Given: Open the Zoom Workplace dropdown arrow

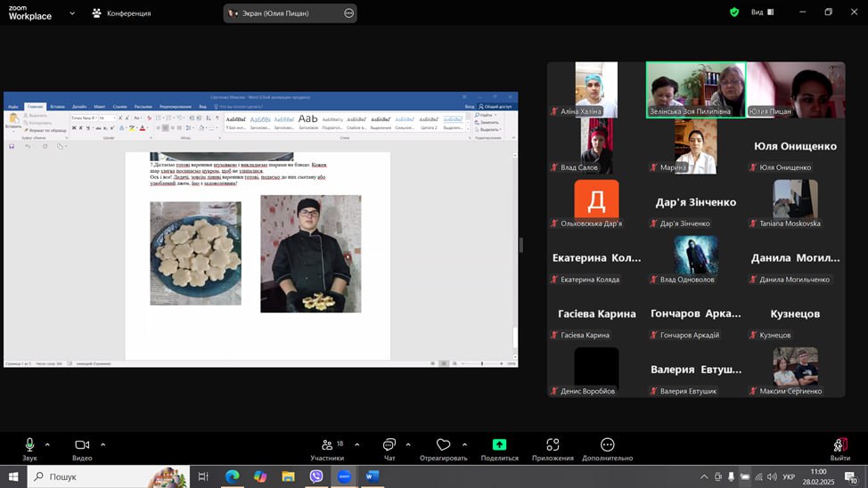Looking at the screenshot, I should (71, 13).
